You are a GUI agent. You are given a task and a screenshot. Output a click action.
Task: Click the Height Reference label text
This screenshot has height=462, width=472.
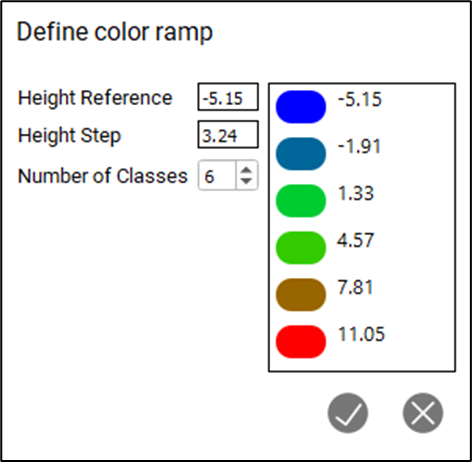pyautogui.click(x=95, y=98)
